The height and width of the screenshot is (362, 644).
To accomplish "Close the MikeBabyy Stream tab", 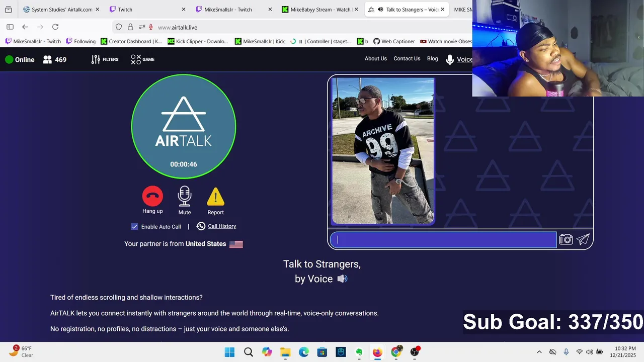I will (356, 10).
